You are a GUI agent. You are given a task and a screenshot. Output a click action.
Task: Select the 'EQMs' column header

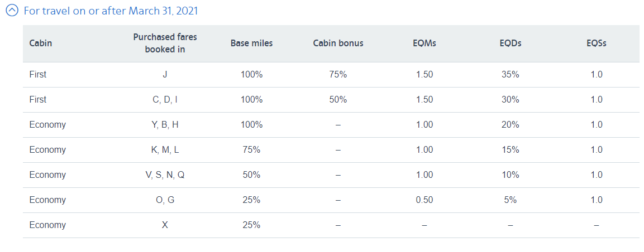[x=424, y=43]
